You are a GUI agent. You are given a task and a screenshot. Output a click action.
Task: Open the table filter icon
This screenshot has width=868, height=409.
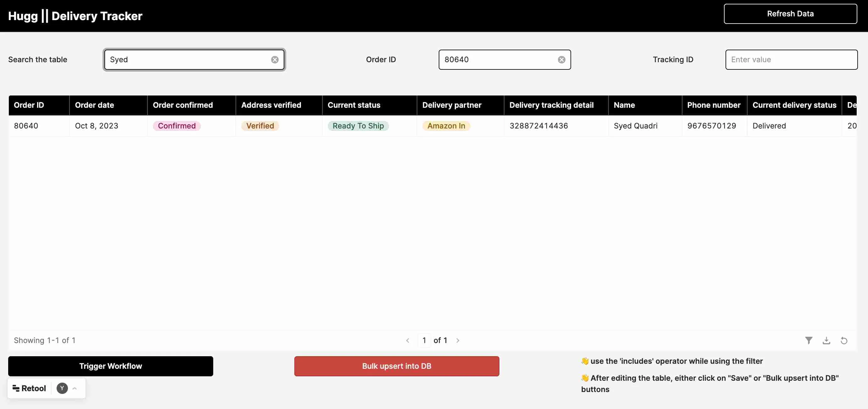click(x=809, y=340)
